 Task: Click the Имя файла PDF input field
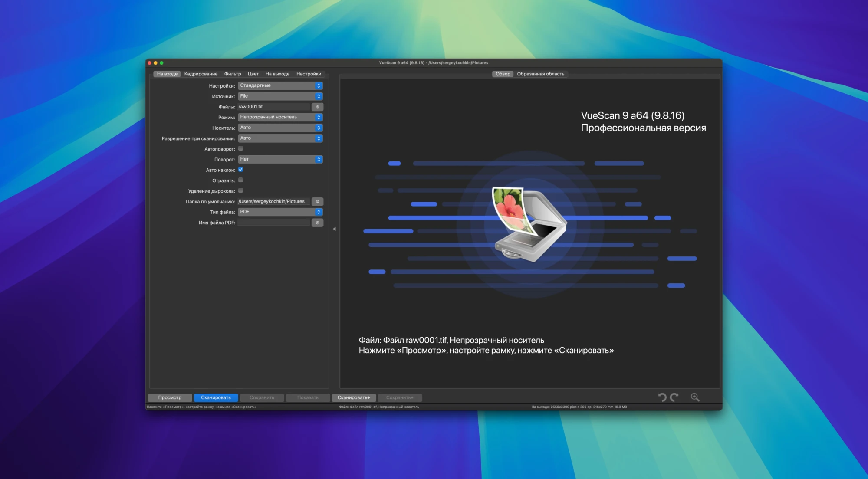273,223
